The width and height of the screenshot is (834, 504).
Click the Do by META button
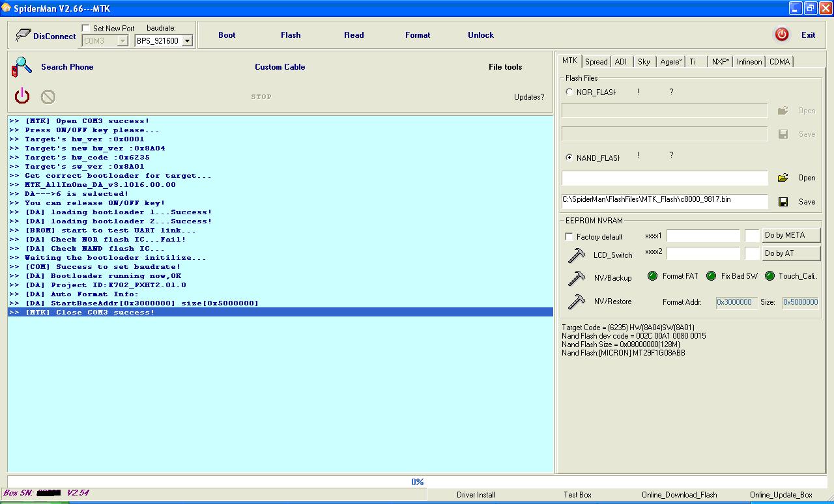pyautogui.click(x=791, y=235)
